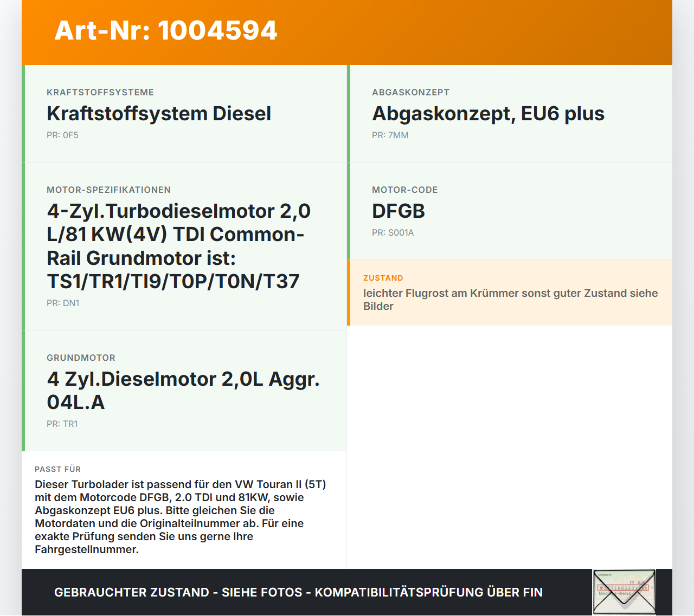Click the orange ZUSTAND note card
This screenshot has height=616, width=694.
point(510,293)
